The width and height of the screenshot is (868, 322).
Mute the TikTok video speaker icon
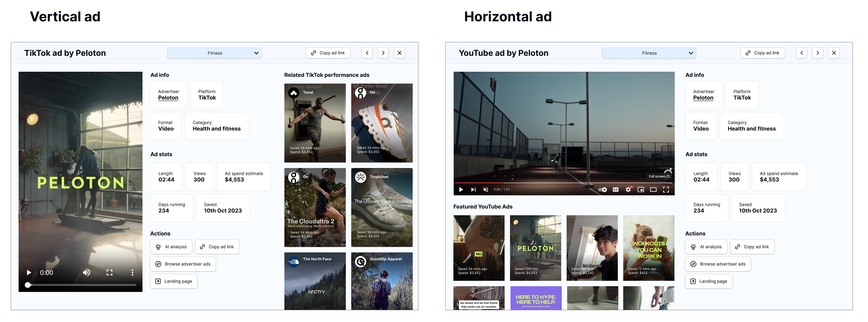point(87,272)
